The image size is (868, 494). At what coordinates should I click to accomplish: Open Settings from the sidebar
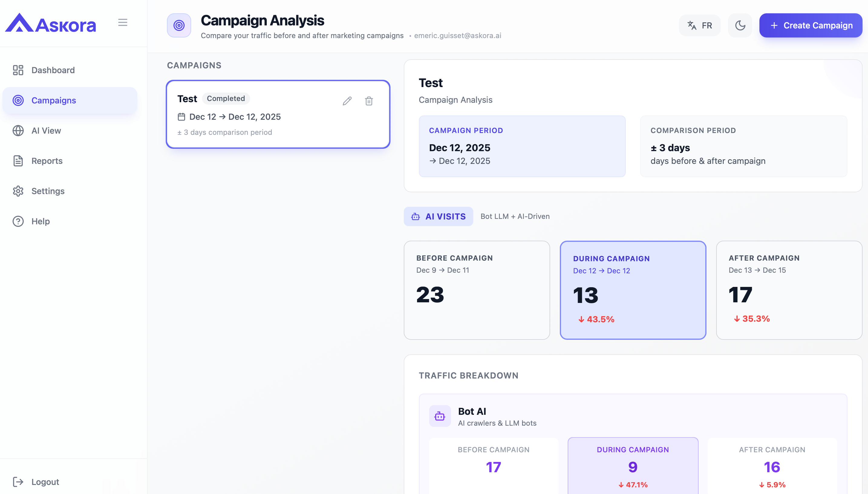point(48,191)
